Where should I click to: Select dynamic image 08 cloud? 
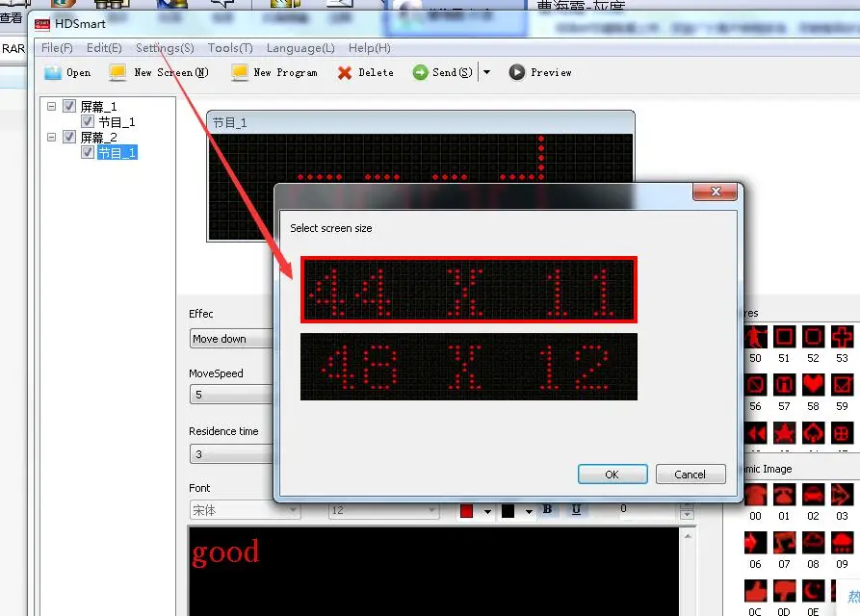[x=814, y=543]
